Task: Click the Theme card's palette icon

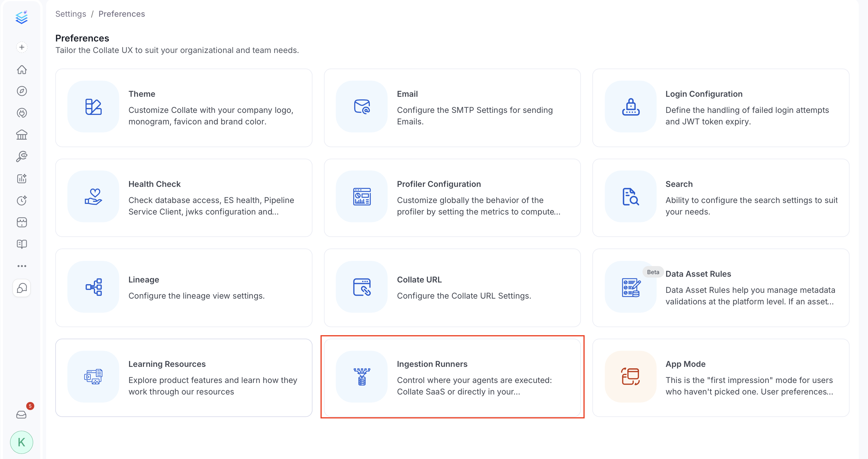Action: (93, 107)
